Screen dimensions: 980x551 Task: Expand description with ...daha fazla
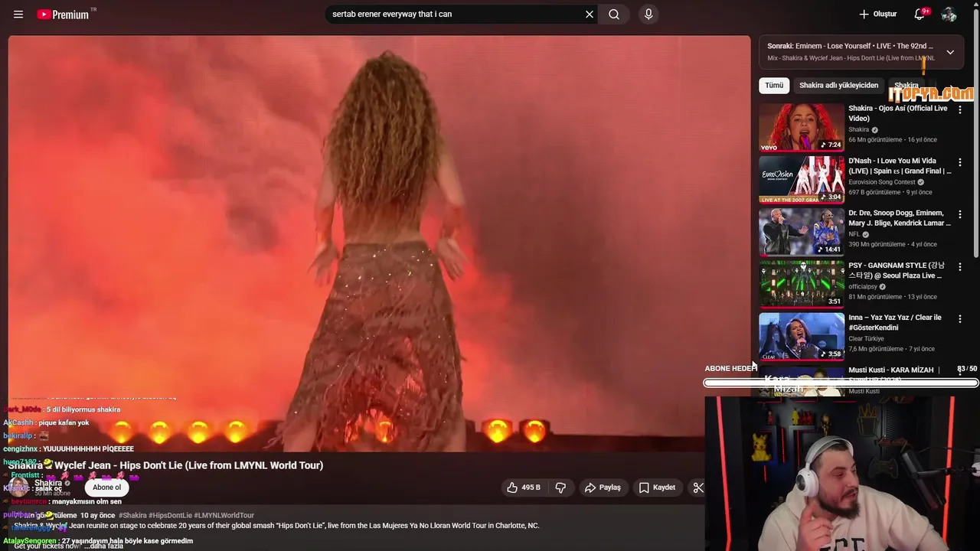click(x=104, y=546)
